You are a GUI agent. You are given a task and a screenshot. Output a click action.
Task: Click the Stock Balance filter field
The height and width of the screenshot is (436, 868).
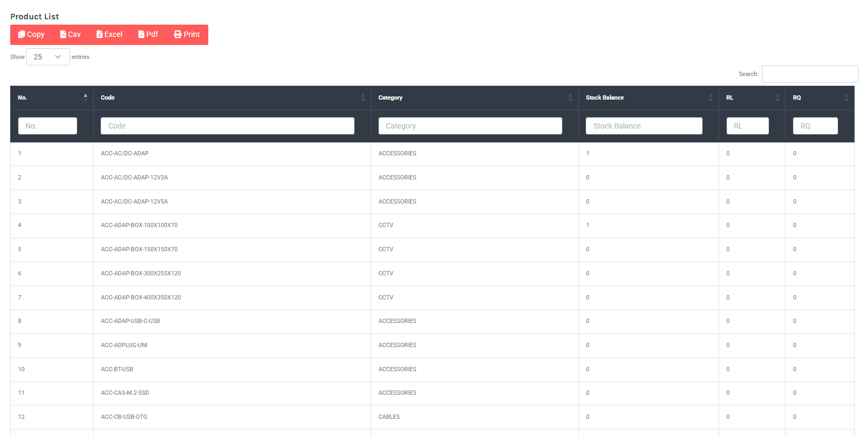click(644, 126)
